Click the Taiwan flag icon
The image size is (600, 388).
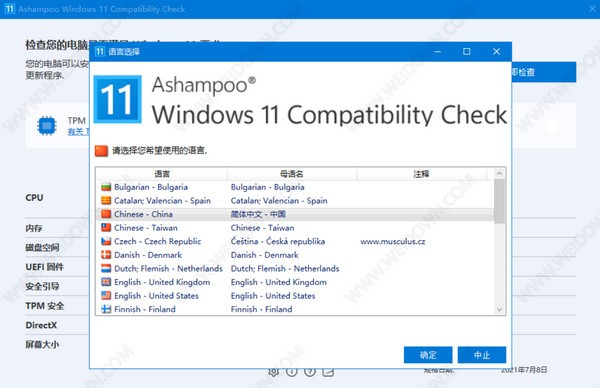(x=106, y=228)
